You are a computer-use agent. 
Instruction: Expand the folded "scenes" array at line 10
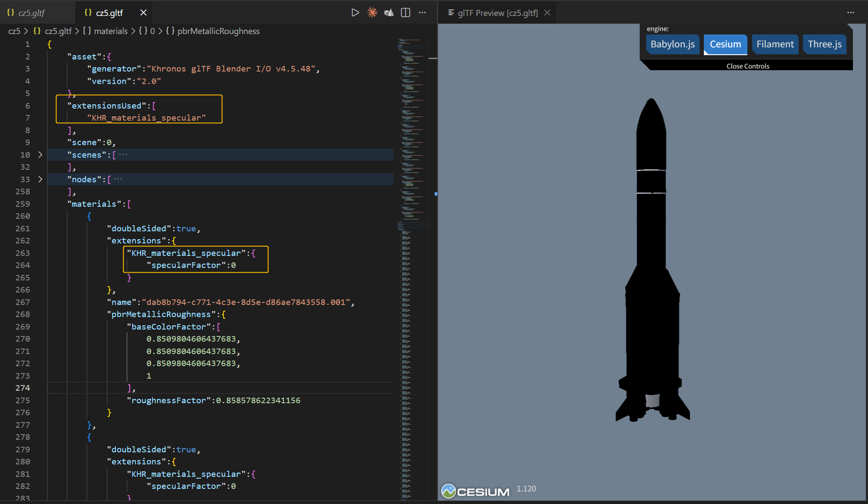click(x=40, y=155)
